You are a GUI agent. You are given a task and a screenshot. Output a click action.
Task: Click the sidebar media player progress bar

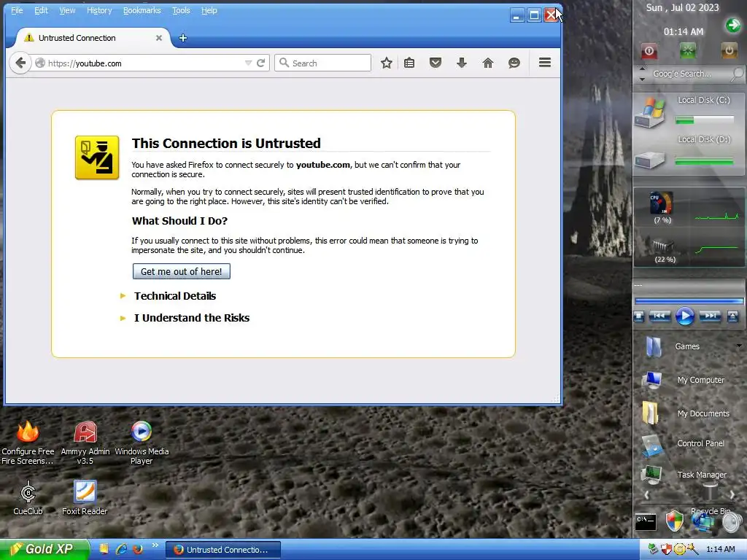click(689, 301)
